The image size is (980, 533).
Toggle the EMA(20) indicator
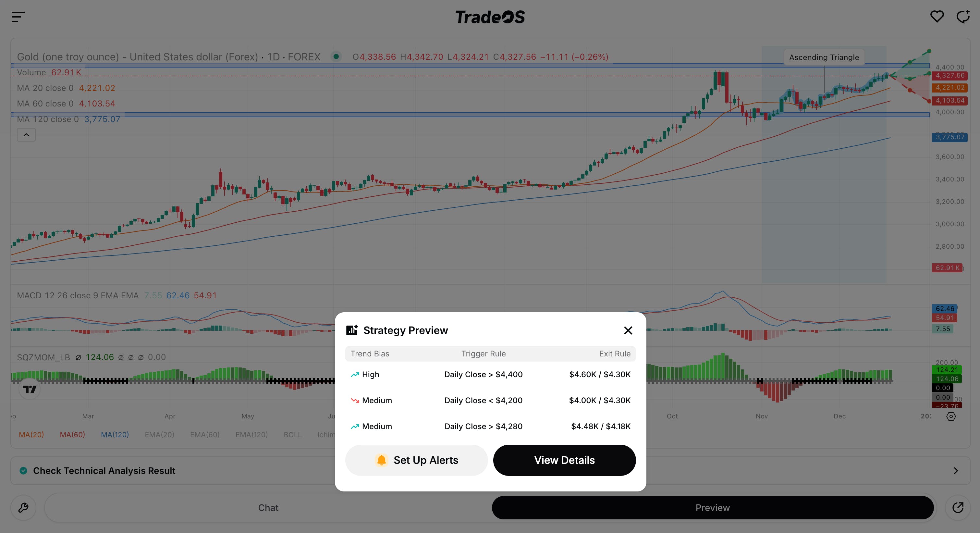[x=159, y=434]
